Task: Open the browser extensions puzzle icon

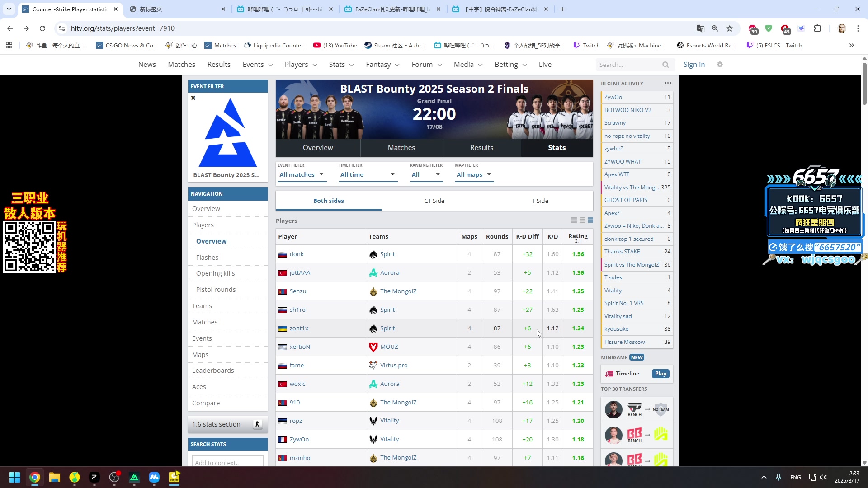Action: (x=817, y=28)
